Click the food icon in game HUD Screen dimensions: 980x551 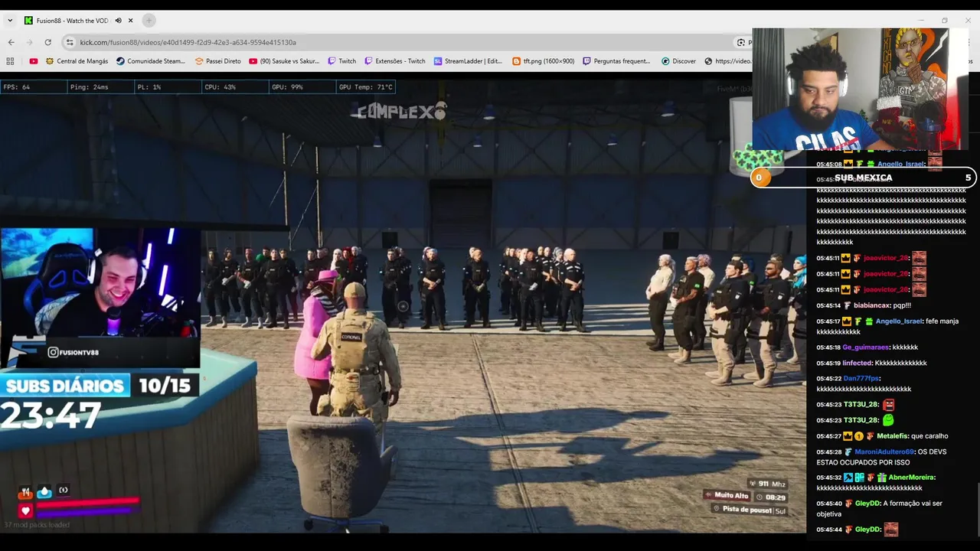coord(25,491)
